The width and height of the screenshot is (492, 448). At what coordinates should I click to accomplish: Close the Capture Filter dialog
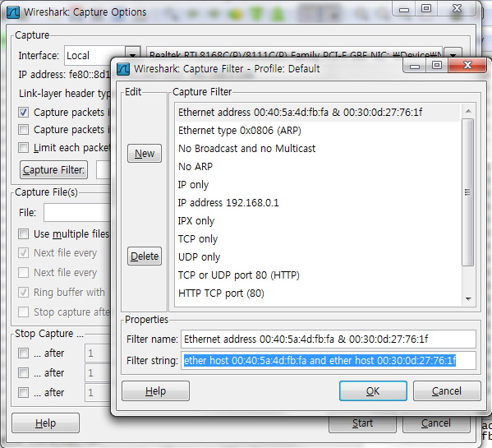pos(468,65)
